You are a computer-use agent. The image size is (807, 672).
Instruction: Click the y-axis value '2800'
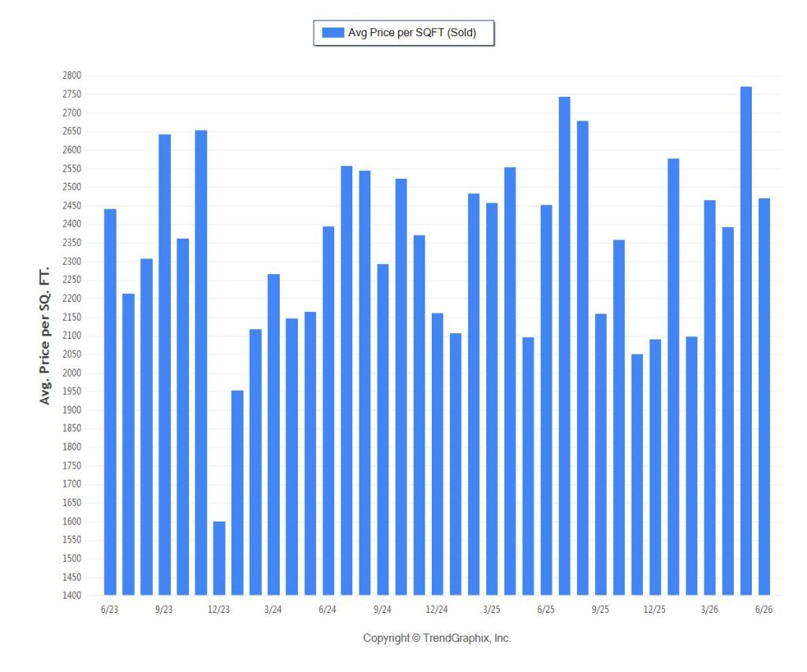72,76
